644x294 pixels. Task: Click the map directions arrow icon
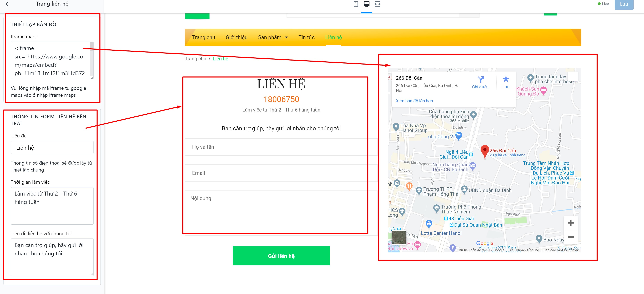tap(481, 80)
